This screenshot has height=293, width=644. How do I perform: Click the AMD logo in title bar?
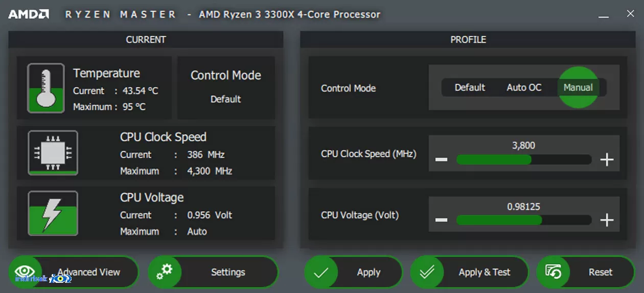coord(29,14)
